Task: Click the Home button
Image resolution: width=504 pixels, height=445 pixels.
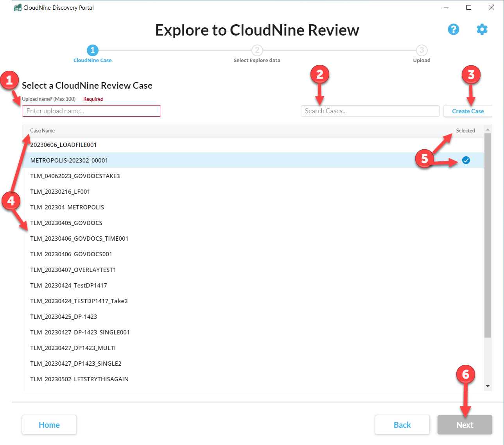Action: (49, 425)
